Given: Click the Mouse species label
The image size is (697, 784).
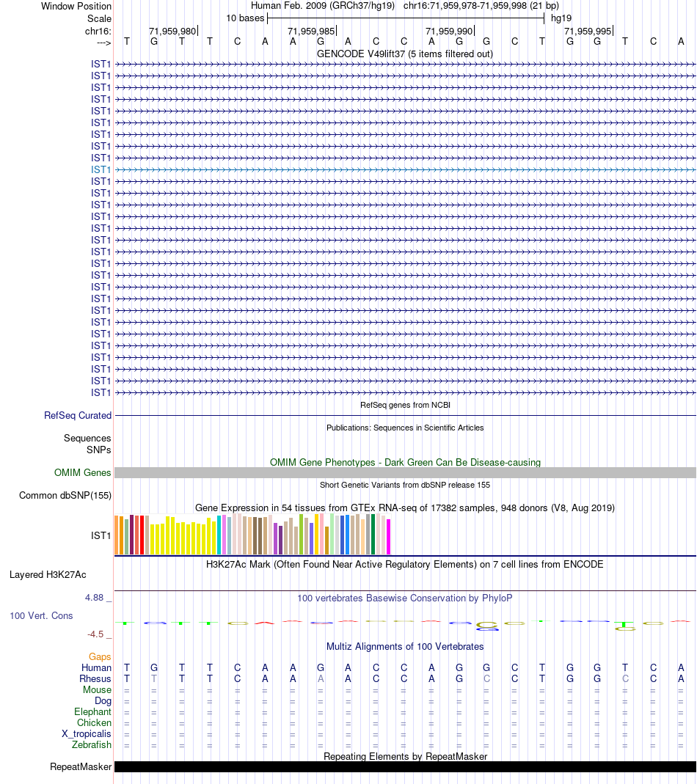Looking at the screenshot, I should pos(97,689).
